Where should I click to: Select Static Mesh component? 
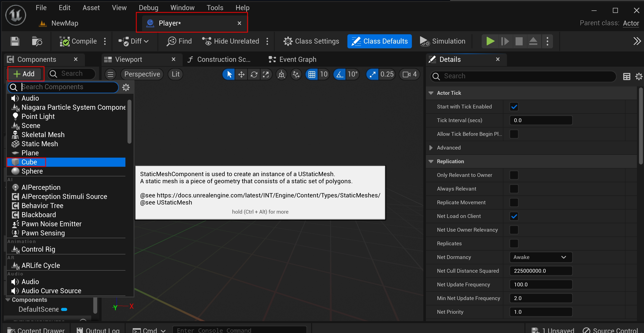point(66,144)
